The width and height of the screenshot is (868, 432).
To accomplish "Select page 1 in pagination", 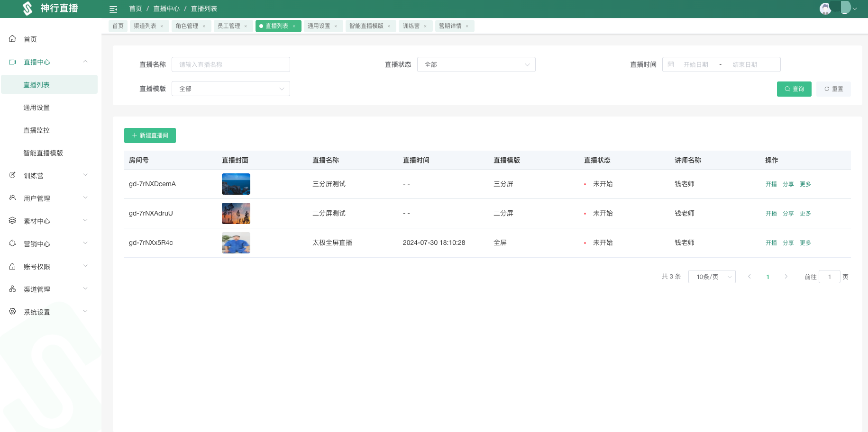I will pyautogui.click(x=767, y=277).
